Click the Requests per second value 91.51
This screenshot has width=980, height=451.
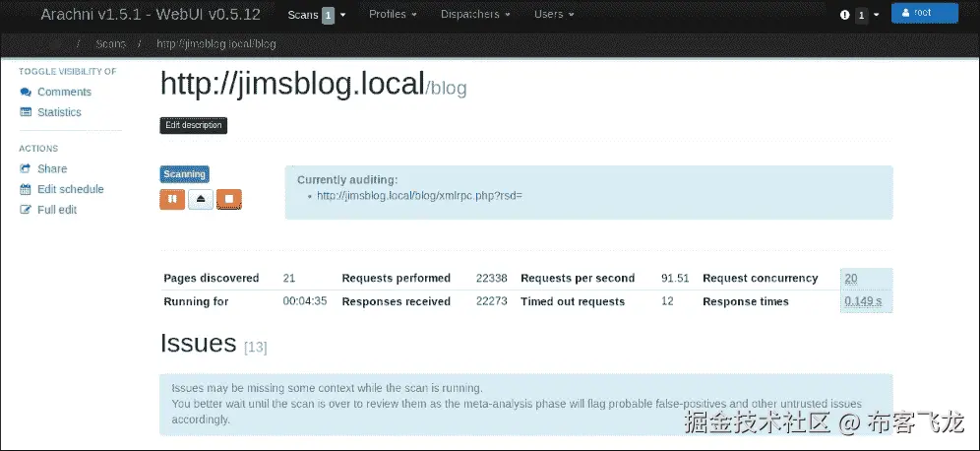point(675,279)
